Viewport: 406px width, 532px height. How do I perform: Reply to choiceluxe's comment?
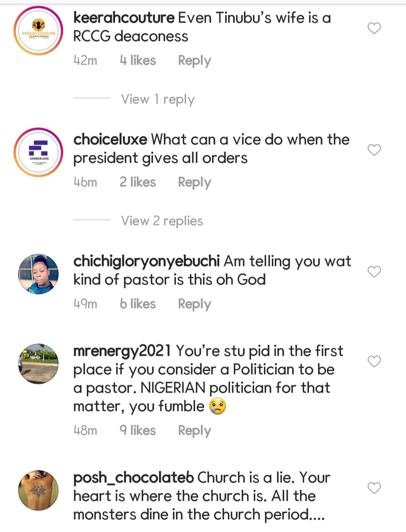[x=194, y=182]
